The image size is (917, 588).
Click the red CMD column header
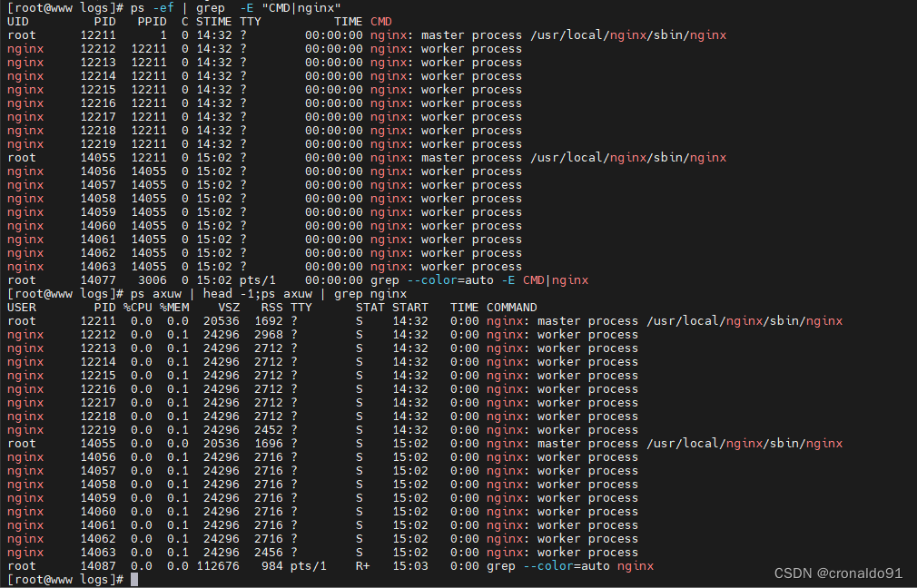(381, 22)
